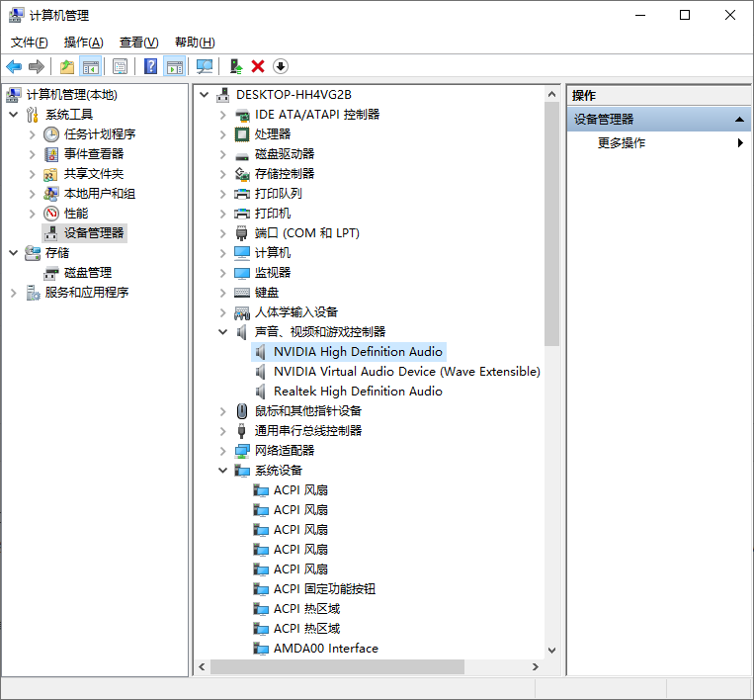Viewport: 754px width, 700px height.
Task: Click the 打印机 category label
Action: 273,214
